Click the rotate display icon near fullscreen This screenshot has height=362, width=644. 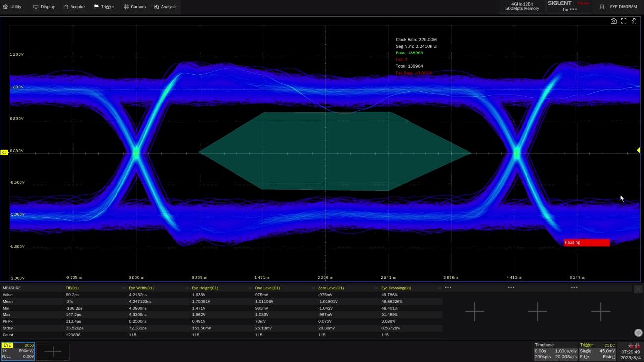click(x=634, y=21)
